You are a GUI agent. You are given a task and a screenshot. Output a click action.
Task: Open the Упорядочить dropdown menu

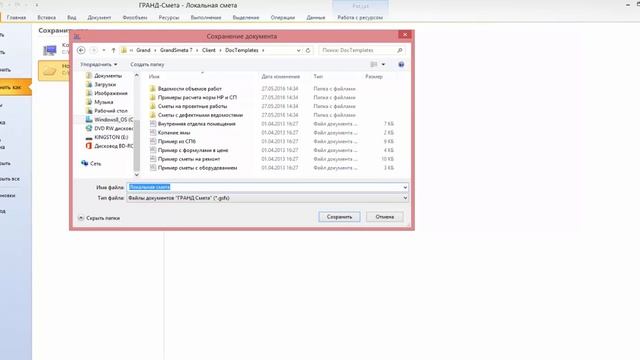point(99,64)
